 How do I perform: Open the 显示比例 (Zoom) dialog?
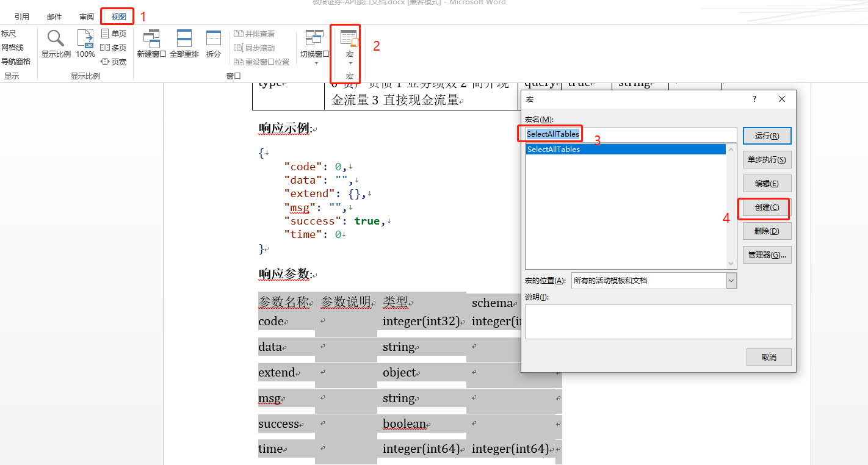(56, 43)
